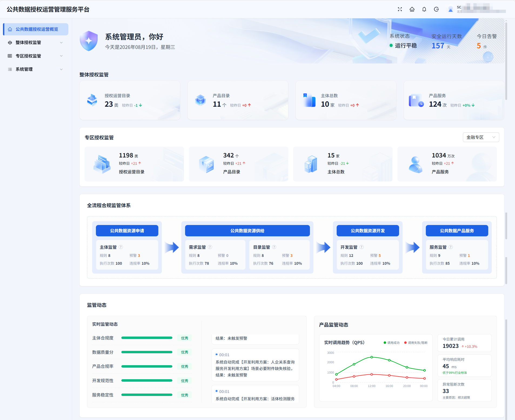The height and width of the screenshot is (420, 515).
Task: Click help icon next to 需求监管
Action: [x=210, y=247]
